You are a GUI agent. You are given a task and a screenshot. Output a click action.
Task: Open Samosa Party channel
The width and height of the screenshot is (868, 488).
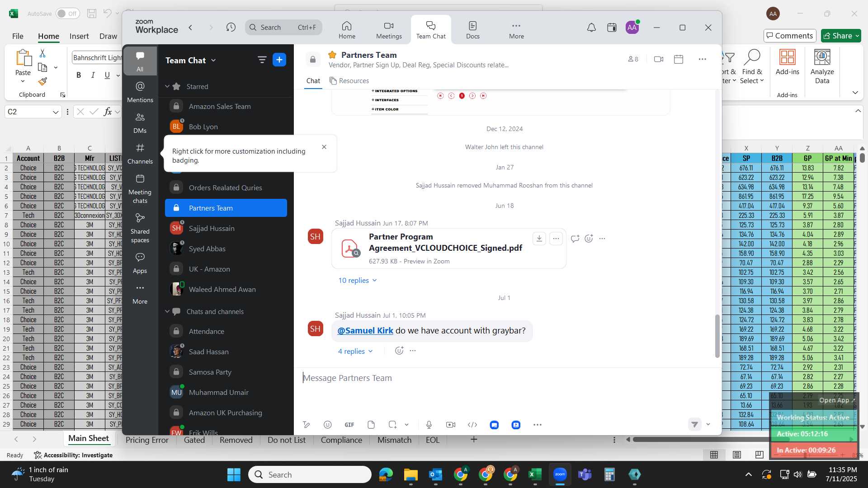(x=226, y=372)
